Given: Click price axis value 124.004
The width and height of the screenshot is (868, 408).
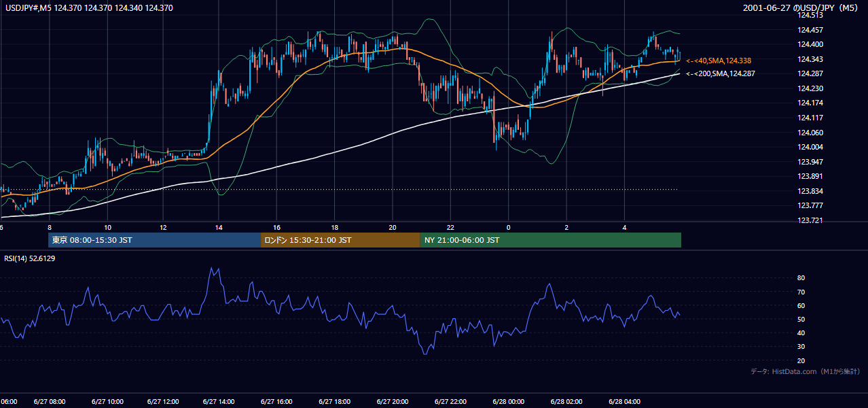Looking at the screenshot, I should click(810, 147).
